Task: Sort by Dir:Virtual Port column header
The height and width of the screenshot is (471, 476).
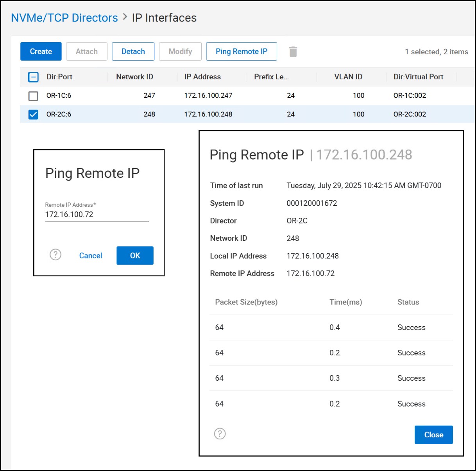Action: tap(419, 77)
